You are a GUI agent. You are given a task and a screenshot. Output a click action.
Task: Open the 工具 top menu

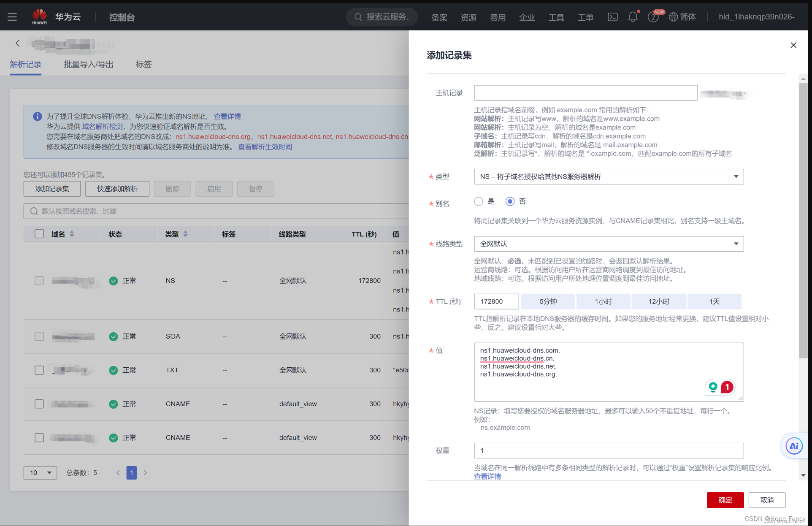(556, 17)
